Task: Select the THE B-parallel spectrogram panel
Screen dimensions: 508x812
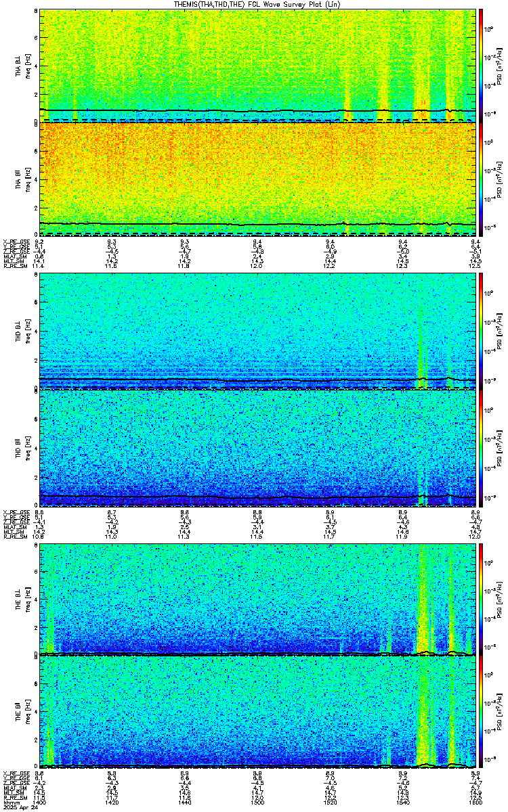Action: (x=257, y=713)
